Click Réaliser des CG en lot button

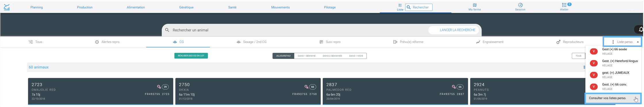click(191, 56)
